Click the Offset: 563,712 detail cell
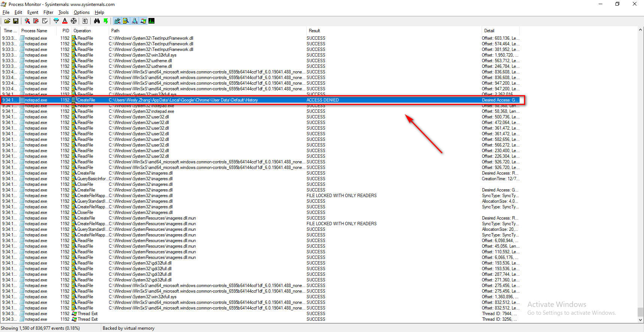 [x=500, y=61]
